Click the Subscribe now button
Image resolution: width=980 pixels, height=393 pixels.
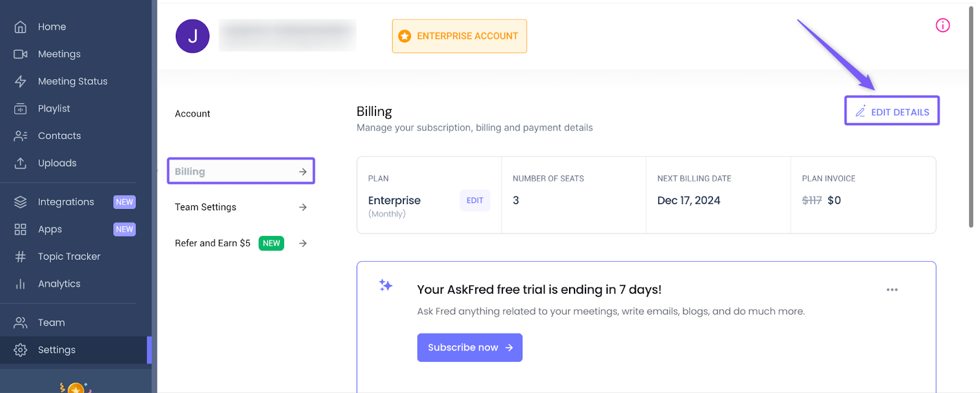click(x=469, y=348)
